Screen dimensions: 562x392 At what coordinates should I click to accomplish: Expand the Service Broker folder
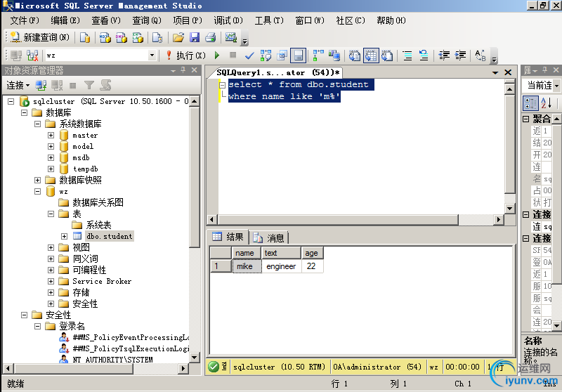click(51, 281)
